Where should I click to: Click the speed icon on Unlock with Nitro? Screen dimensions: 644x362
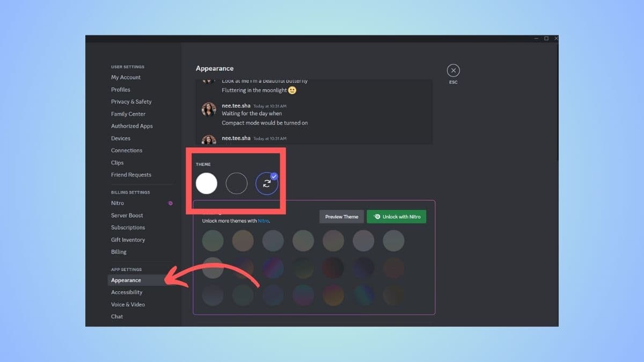coord(377,217)
